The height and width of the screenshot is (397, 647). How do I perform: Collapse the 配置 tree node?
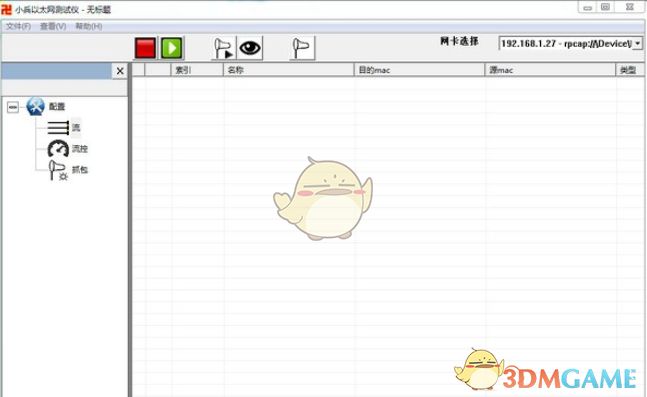[13, 107]
